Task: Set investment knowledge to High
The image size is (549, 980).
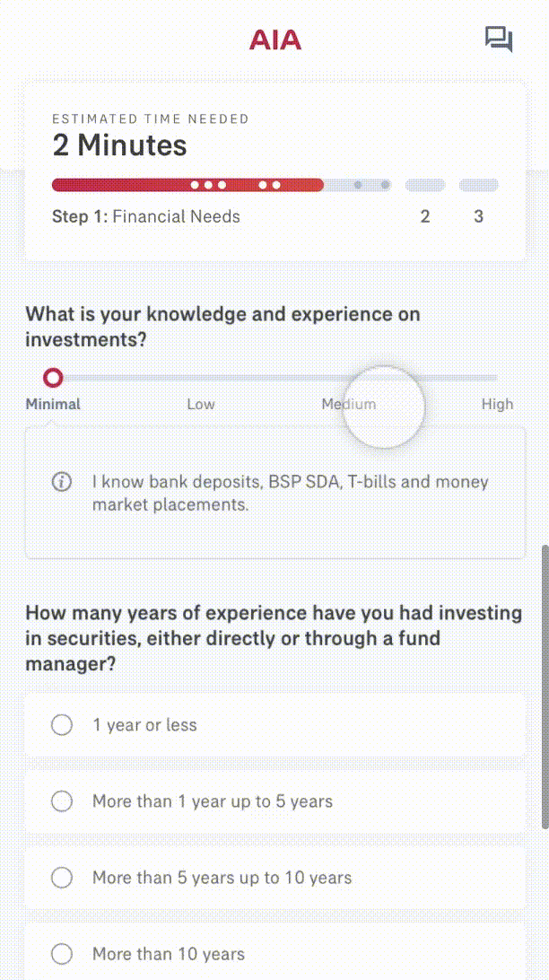Action: (x=496, y=378)
